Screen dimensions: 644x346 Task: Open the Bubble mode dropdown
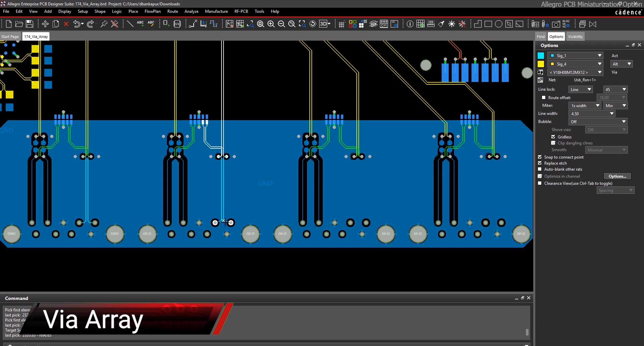tap(624, 122)
